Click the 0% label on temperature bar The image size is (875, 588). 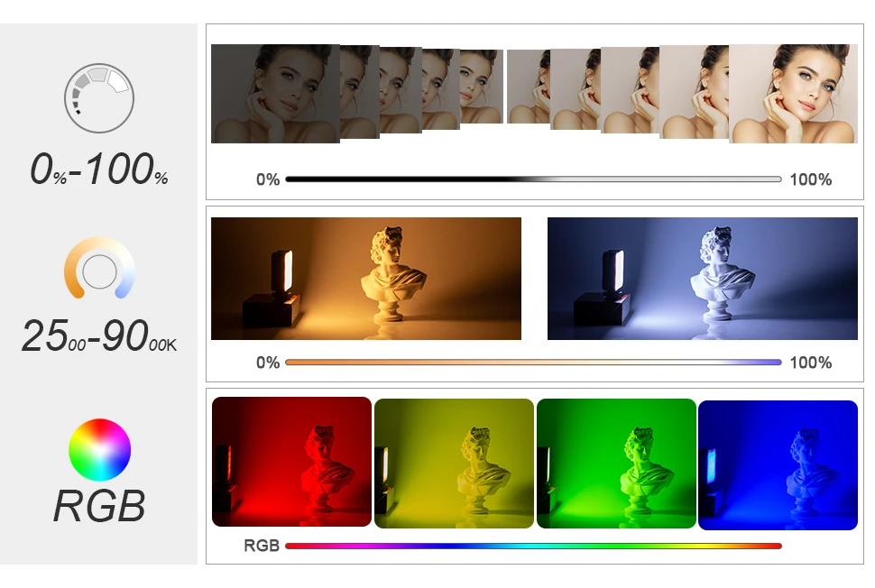(x=268, y=363)
